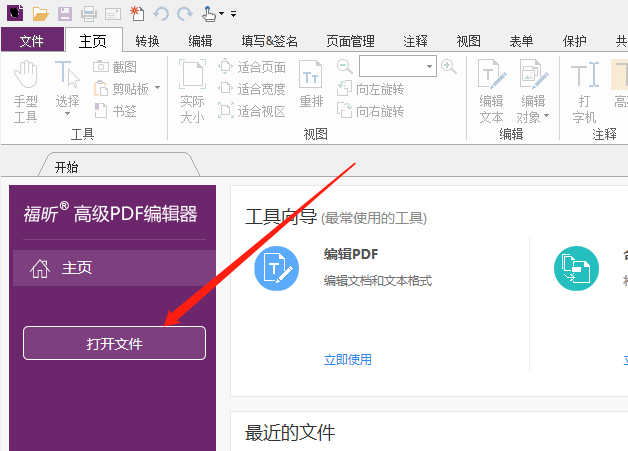
Task: Click the 立即使用 link under 编辑PDF
Action: point(348,360)
